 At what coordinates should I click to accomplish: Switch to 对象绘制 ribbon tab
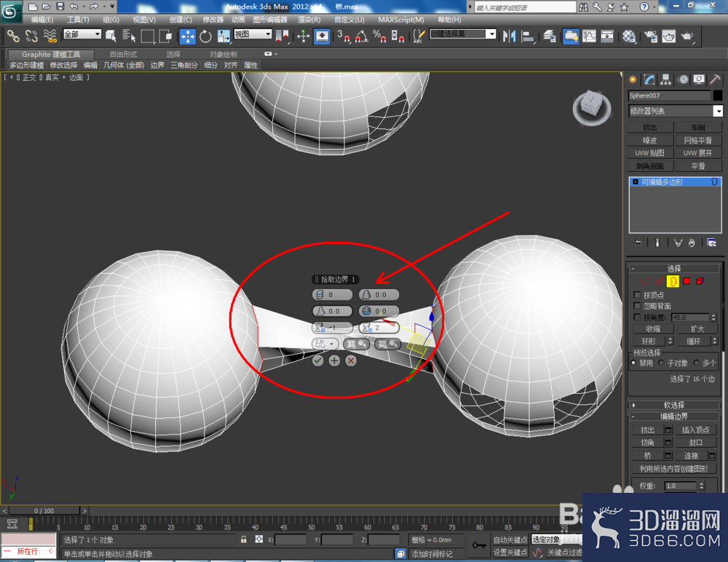click(223, 55)
